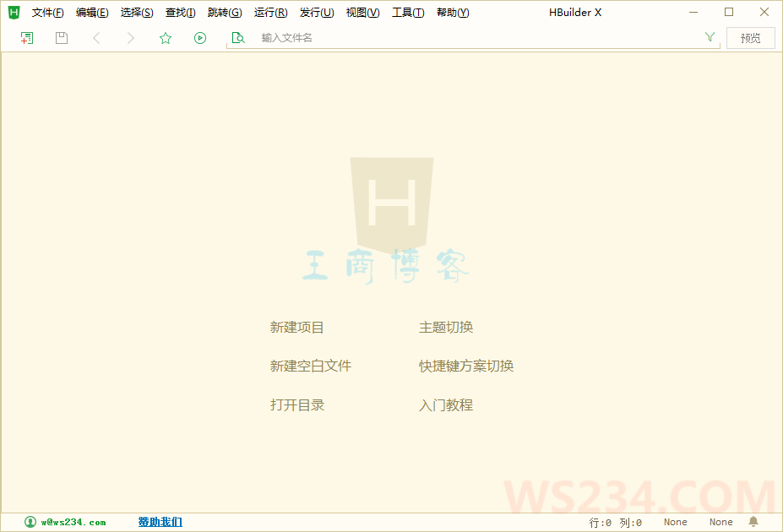783x532 pixels.
Task: Click the file search magnifier icon
Action: click(x=238, y=38)
